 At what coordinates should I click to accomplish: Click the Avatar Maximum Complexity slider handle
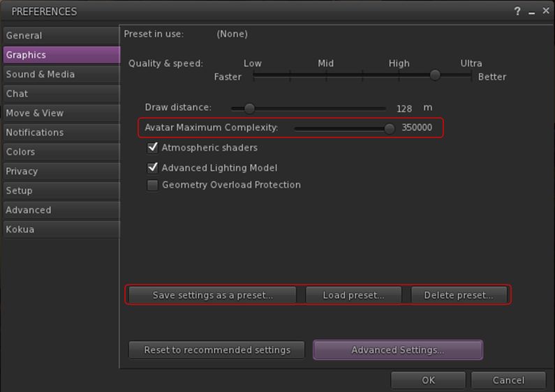point(389,128)
